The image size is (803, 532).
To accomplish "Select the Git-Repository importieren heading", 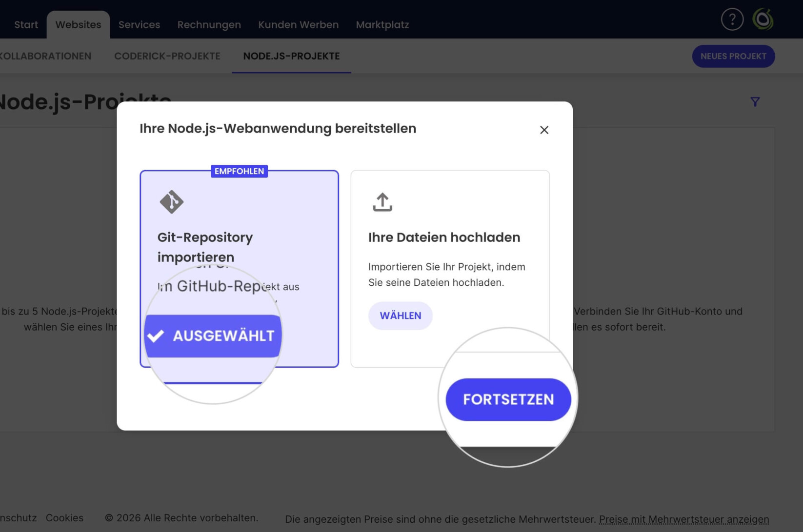I will [x=205, y=247].
